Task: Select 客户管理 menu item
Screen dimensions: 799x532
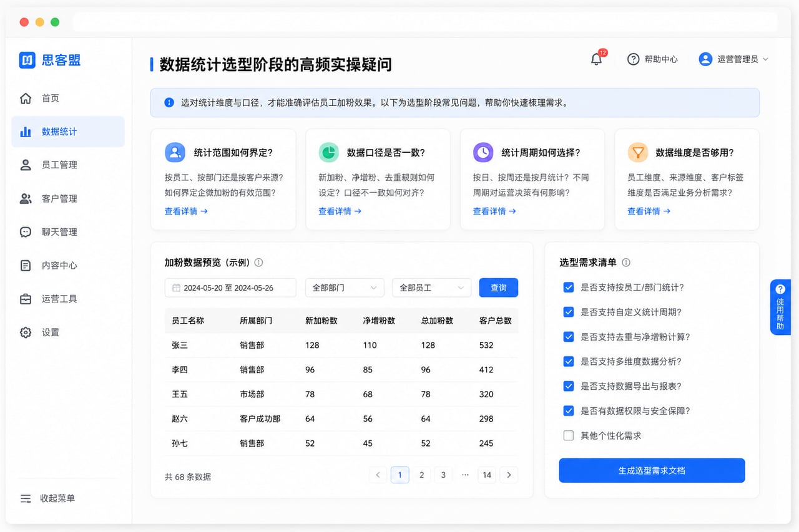Action: pos(68,199)
